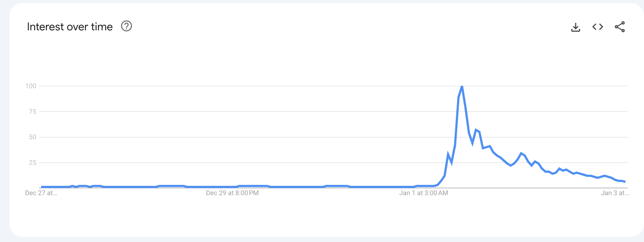This screenshot has width=644, height=242.
Task: Click the "Interest over time" heading
Action: [x=70, y=27]
